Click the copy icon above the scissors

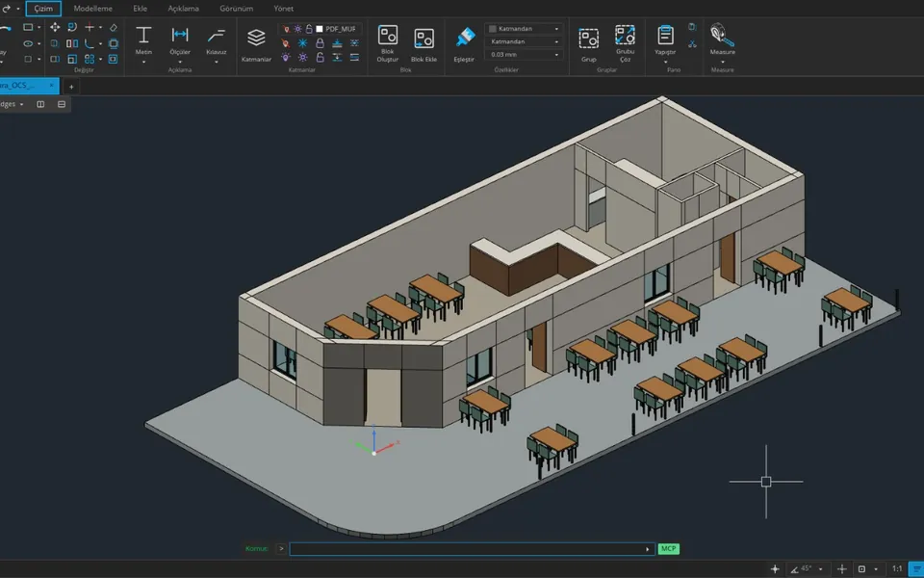click(x=692, y=27)
